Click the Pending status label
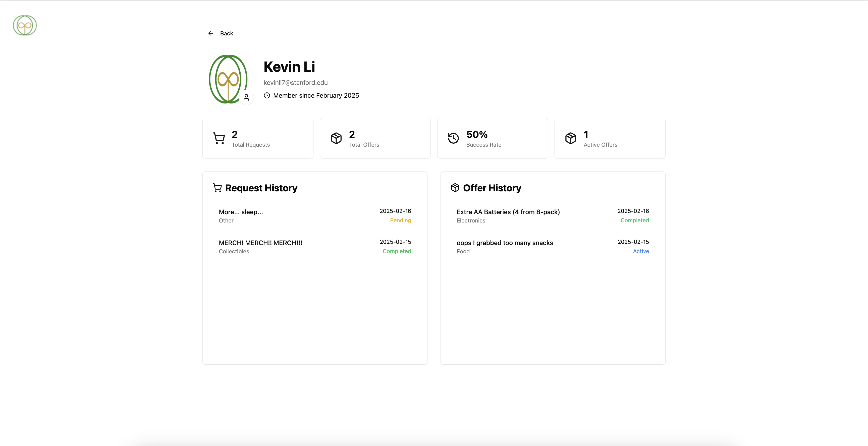The height and width of the screenshot is (446, 868). pos(400,220)
